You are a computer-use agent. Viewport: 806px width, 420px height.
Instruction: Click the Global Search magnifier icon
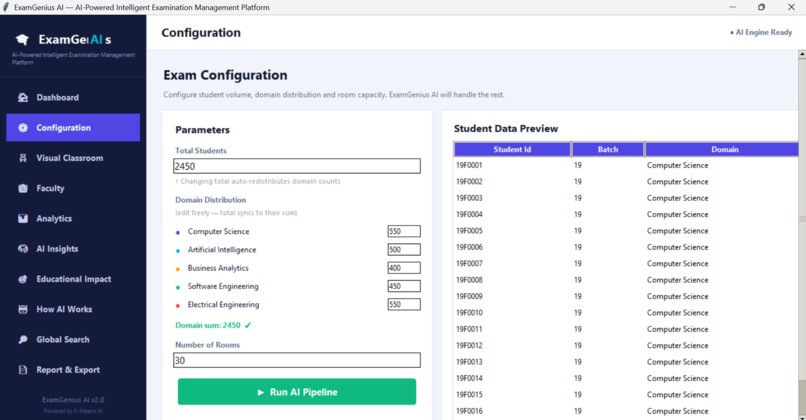click(23, 339)
